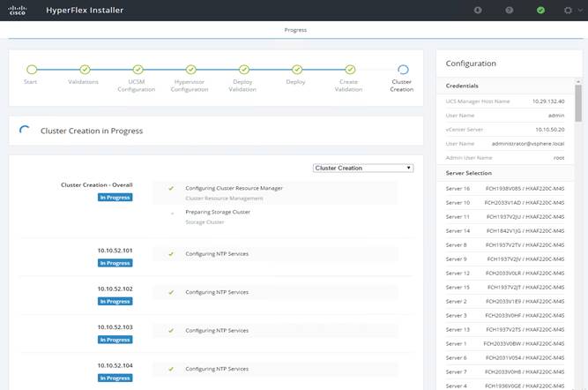Click the UCSM Configuration step circle

click(x=138, y=70)
